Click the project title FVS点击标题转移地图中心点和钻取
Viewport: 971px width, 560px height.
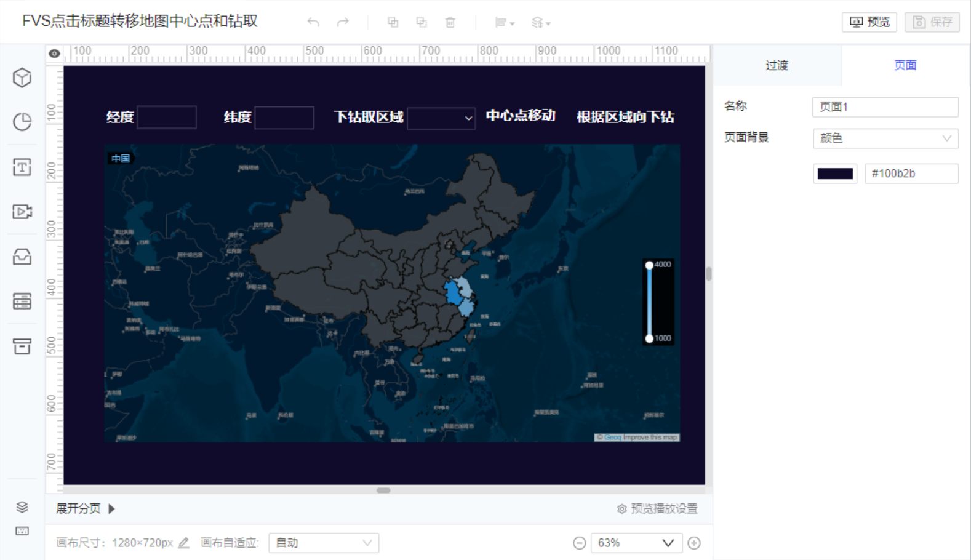click(140, 21)
